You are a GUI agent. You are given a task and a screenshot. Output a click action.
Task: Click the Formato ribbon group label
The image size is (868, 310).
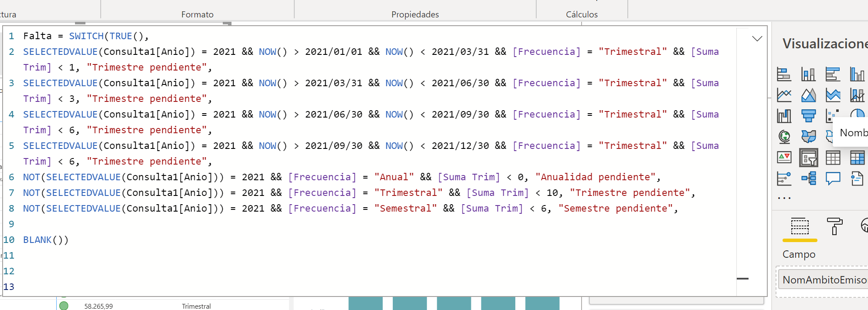197,14
